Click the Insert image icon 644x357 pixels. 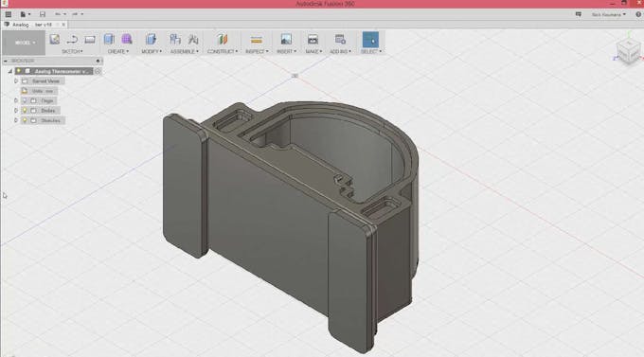click(x=286, y=40)
